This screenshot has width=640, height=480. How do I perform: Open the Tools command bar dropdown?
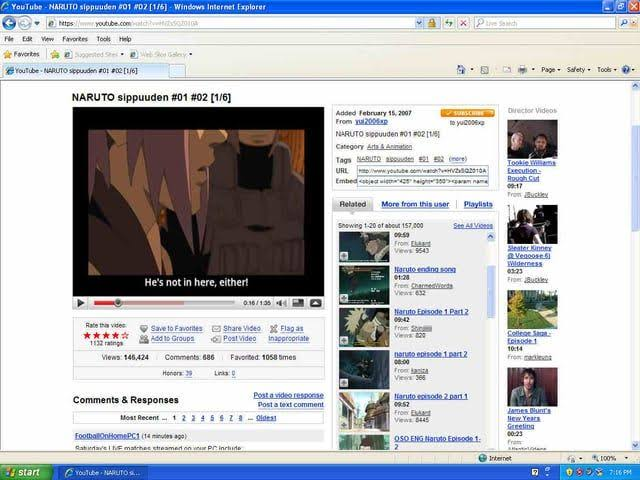(607, 70)
